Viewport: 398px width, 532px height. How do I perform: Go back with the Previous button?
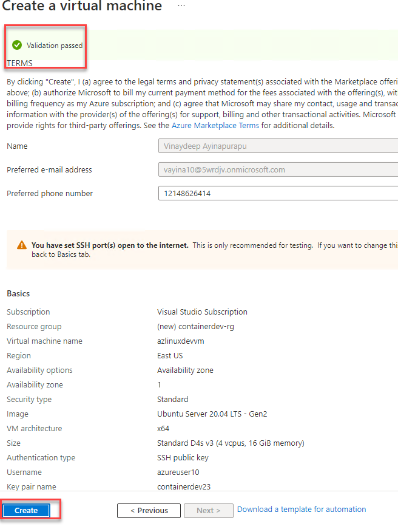pos(149,510)
